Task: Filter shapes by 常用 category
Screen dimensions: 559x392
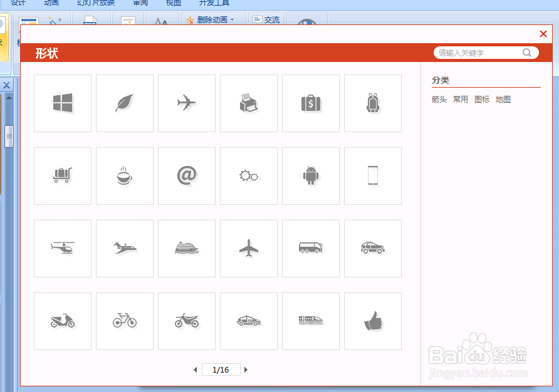Action: tap(460, 100)
